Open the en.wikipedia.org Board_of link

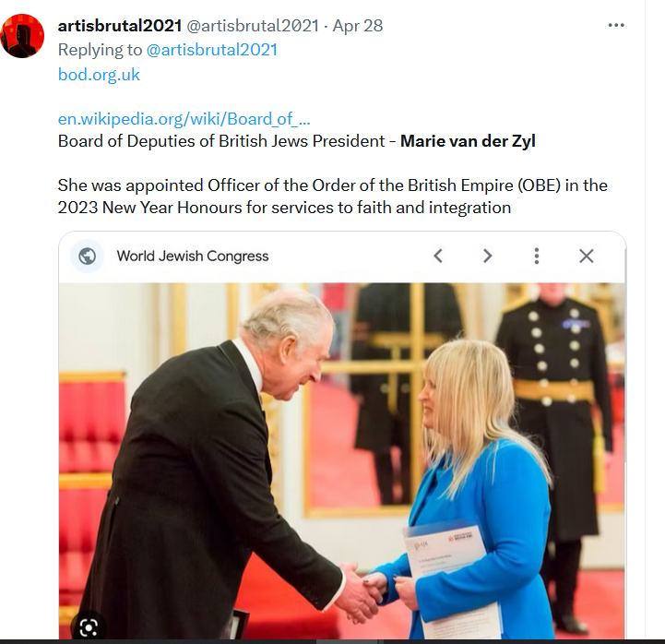point(184,119)
